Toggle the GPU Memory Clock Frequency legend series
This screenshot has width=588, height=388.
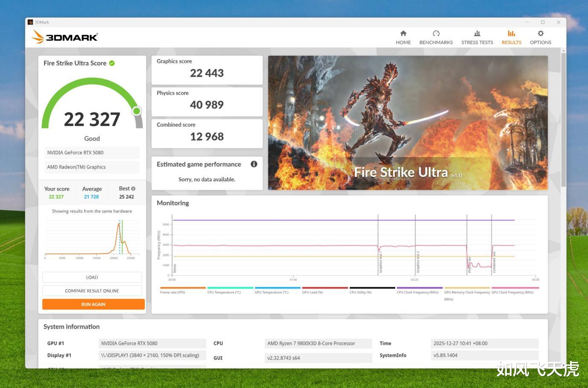click(x=467, y=294)
